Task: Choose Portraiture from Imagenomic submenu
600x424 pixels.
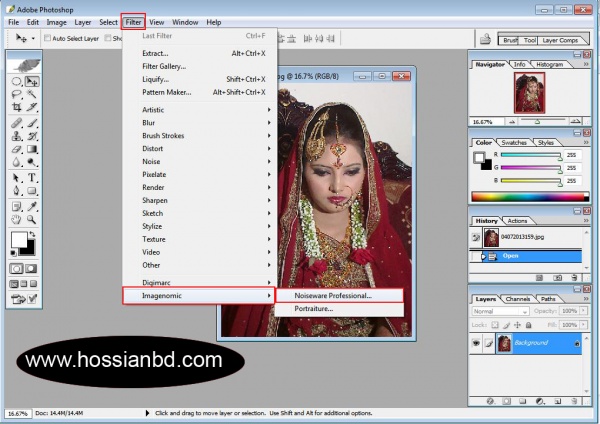Action: tap(339, 309)
